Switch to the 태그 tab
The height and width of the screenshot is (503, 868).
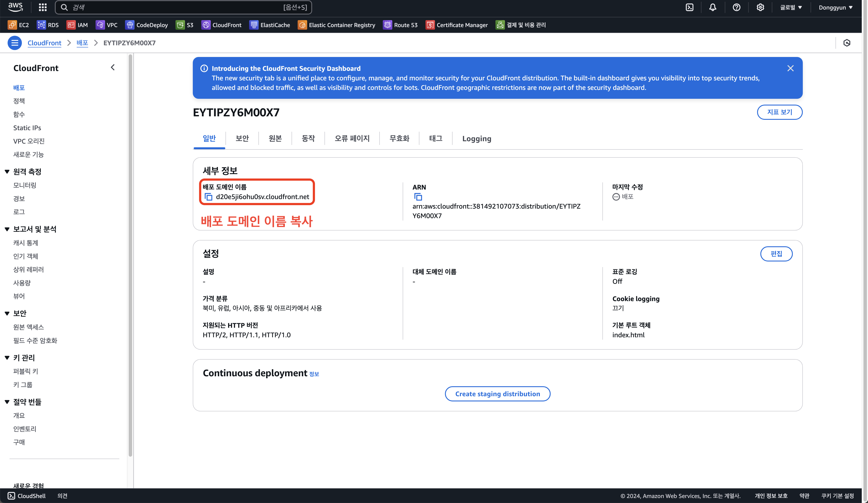pyautogui.click(x=436, y=138)
